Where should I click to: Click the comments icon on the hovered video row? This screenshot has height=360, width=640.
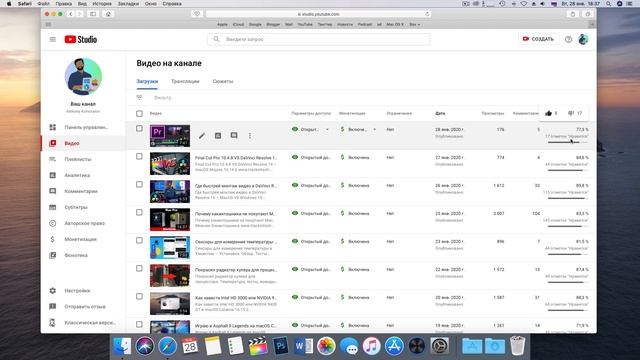pos(234,136)
